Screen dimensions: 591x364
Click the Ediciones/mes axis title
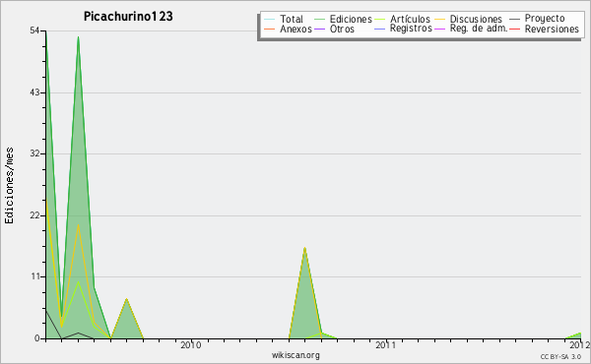tap(9, 186)
